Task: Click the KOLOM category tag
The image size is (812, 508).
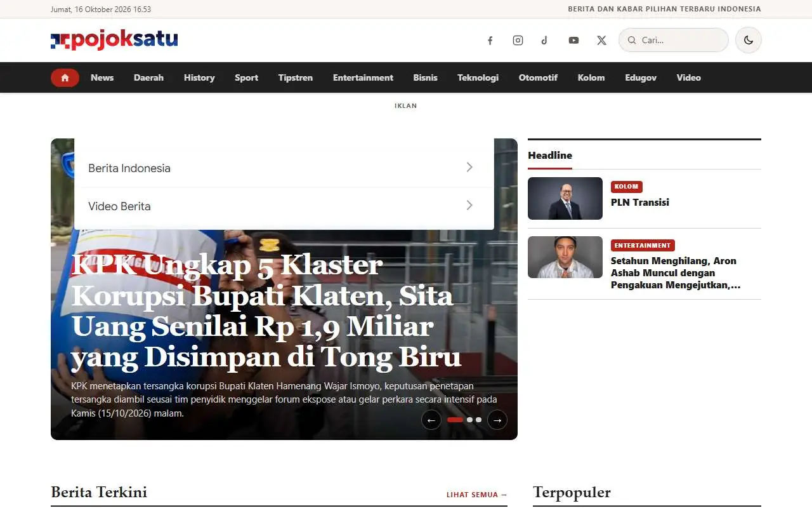Action: [627, 187]
